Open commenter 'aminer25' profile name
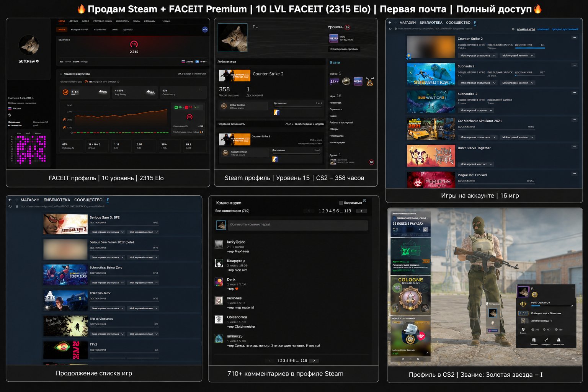Screen dimensions: 588x392 (x=235, y=336)
